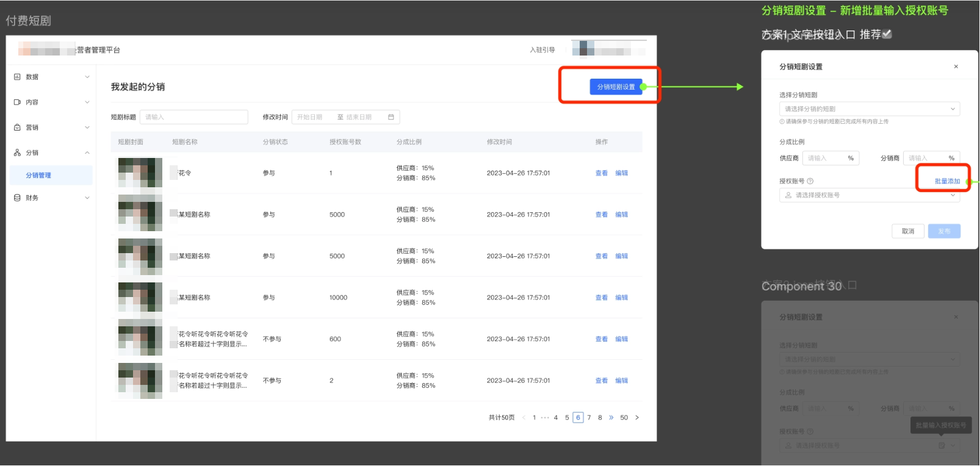Click the 分销 sidebar share icon
980x466 pixels.
pos(17,152)
